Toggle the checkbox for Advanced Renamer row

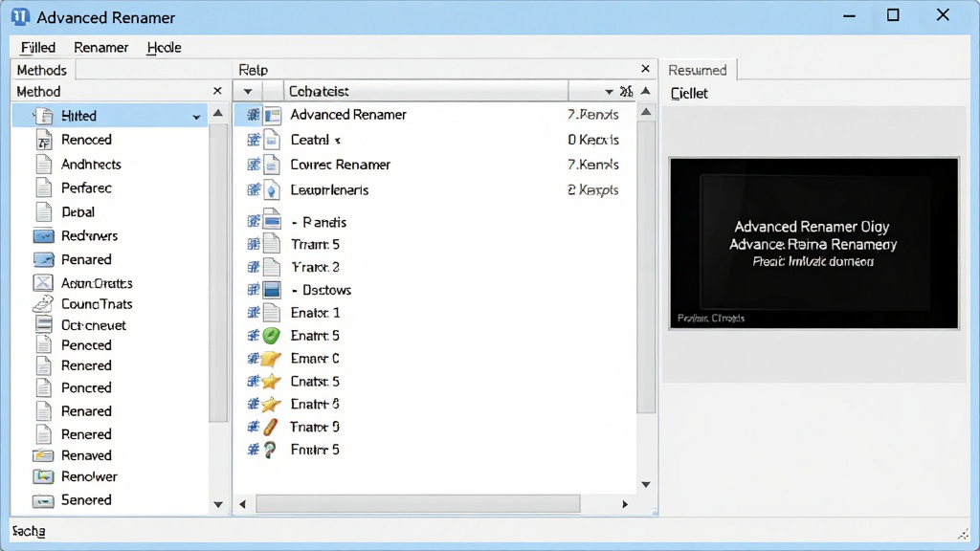pyautogui.click(x=253, y=115)
